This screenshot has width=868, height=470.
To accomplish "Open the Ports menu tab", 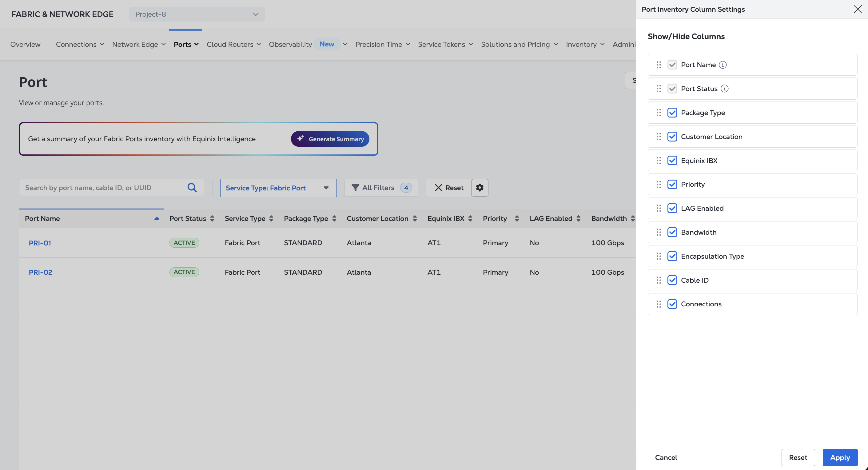I will [186, 44].
